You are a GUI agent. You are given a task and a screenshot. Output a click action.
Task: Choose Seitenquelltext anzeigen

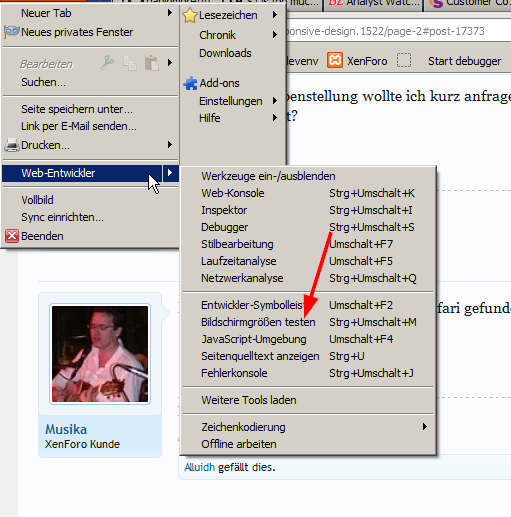(308, 356)
